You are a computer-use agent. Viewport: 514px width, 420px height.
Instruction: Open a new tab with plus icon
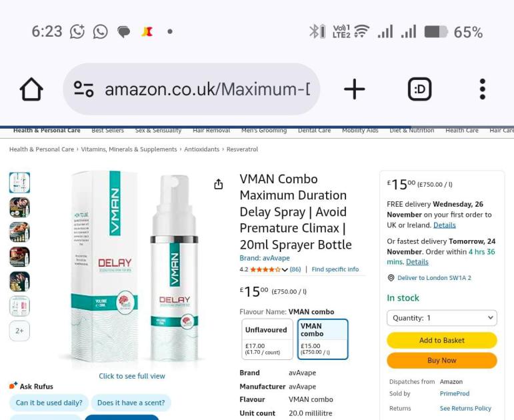point(354,89)
